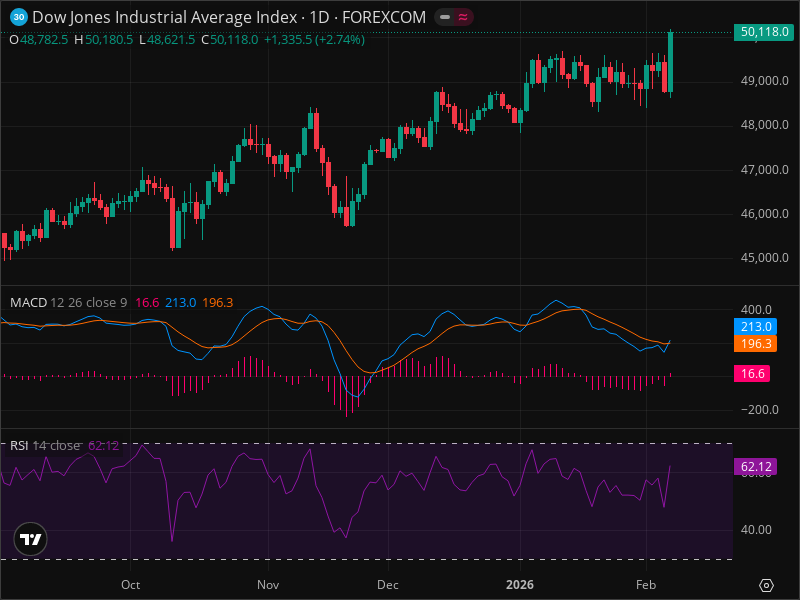Click the 48,000.0 price scale label
Image resolution: width=800 pixels, height=600 pixels.
[764, 125]
